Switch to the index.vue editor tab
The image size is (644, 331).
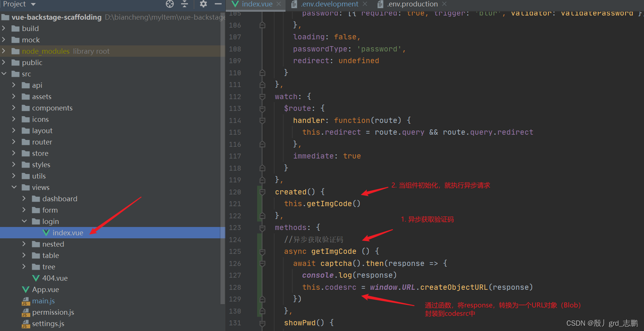[x=257, y=4]
